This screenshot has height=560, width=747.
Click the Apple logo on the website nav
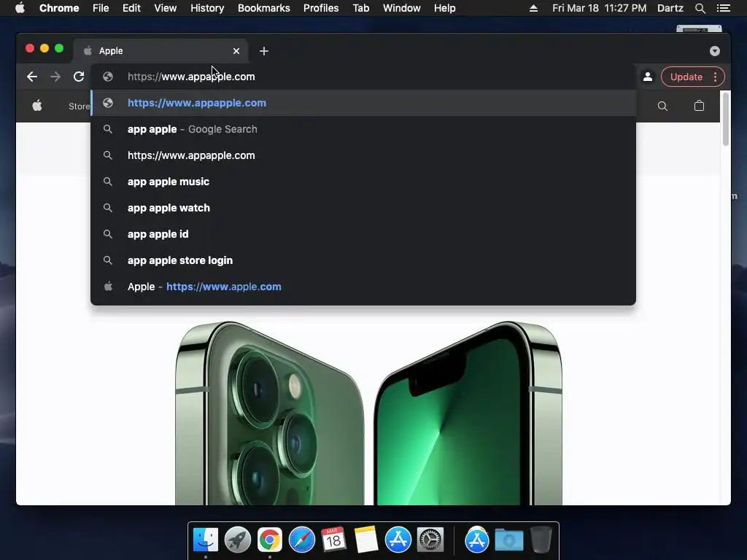coord(37,106)
